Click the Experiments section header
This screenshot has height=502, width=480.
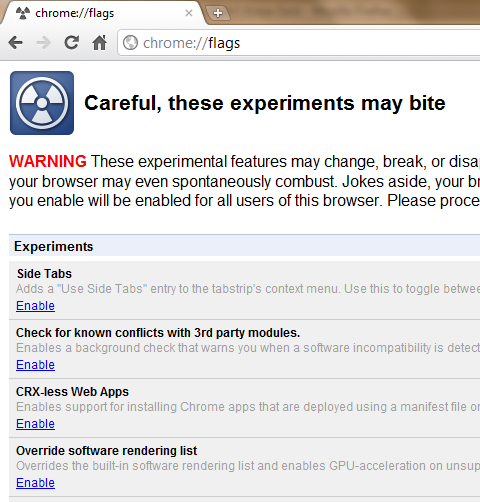244,246
